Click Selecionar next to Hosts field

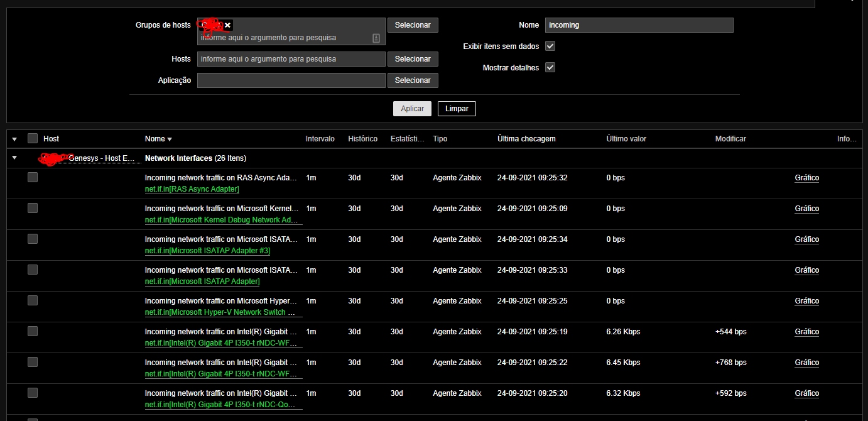point(413,59)
